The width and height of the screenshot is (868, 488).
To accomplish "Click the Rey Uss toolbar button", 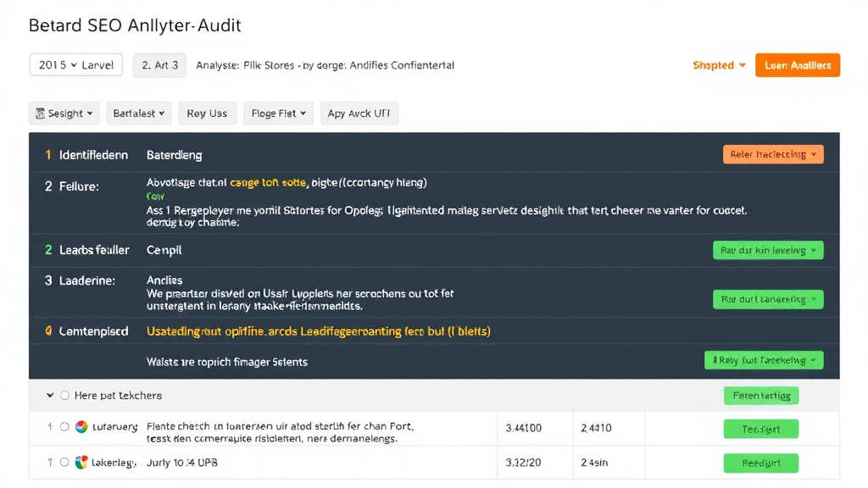I will pos(207,114).
